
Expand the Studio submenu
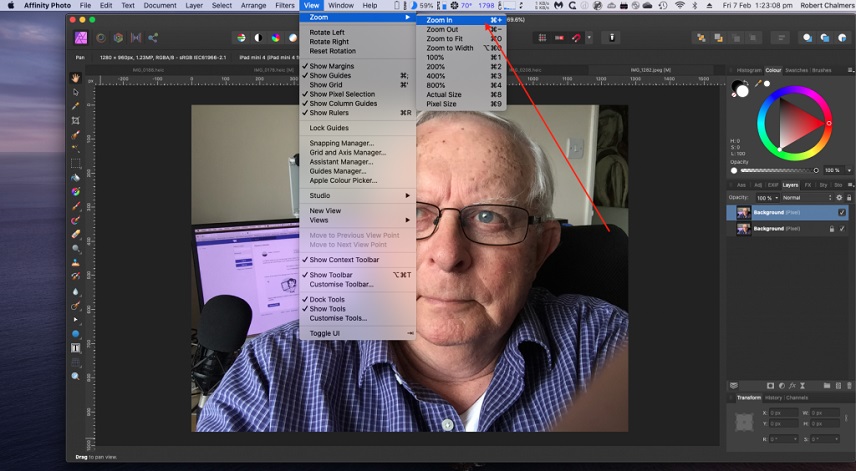click(x=358, y=195)
